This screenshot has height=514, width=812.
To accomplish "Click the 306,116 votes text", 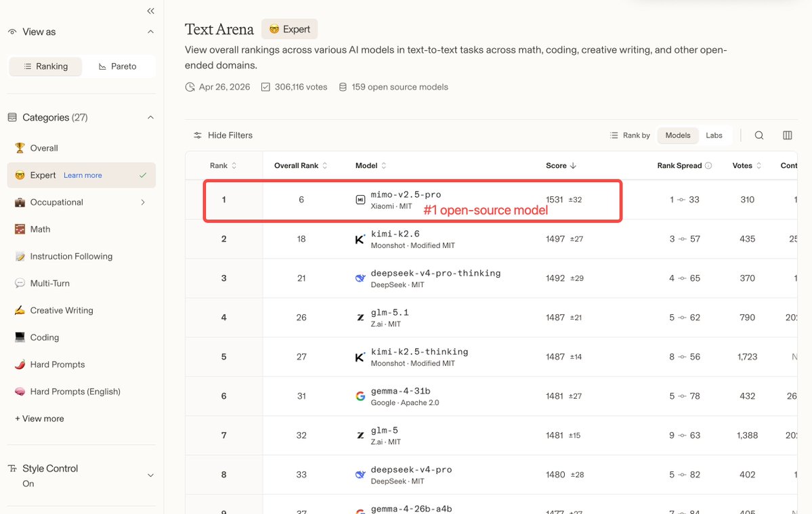I will tap(301, 87).
